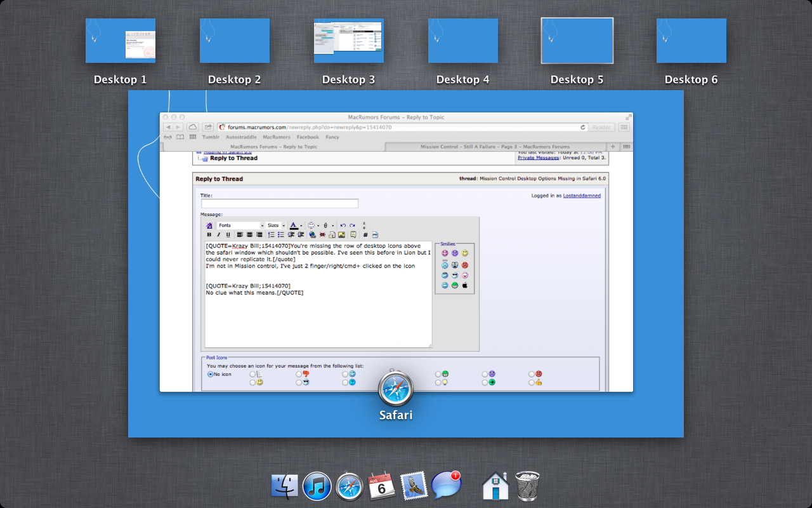Add new tab with plus button

(613, 147)
